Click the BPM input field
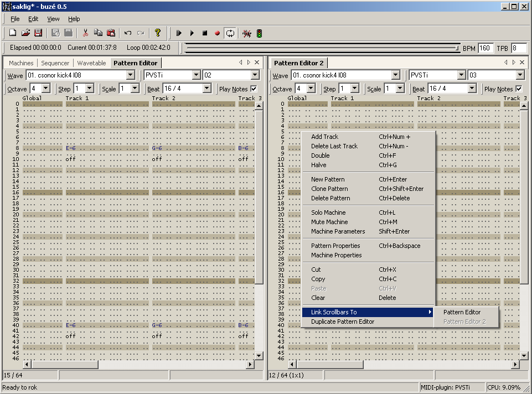 pyautogui.click(x=485, y=48)
